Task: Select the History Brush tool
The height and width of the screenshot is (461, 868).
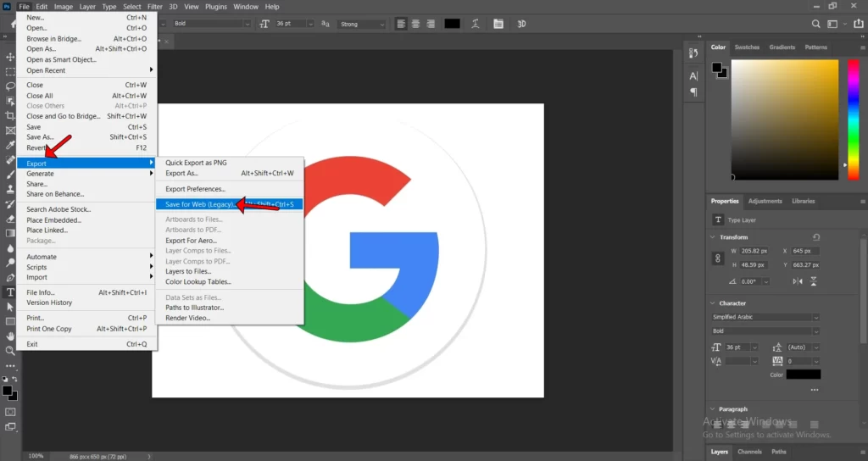Action: click(x=10, y=203)
